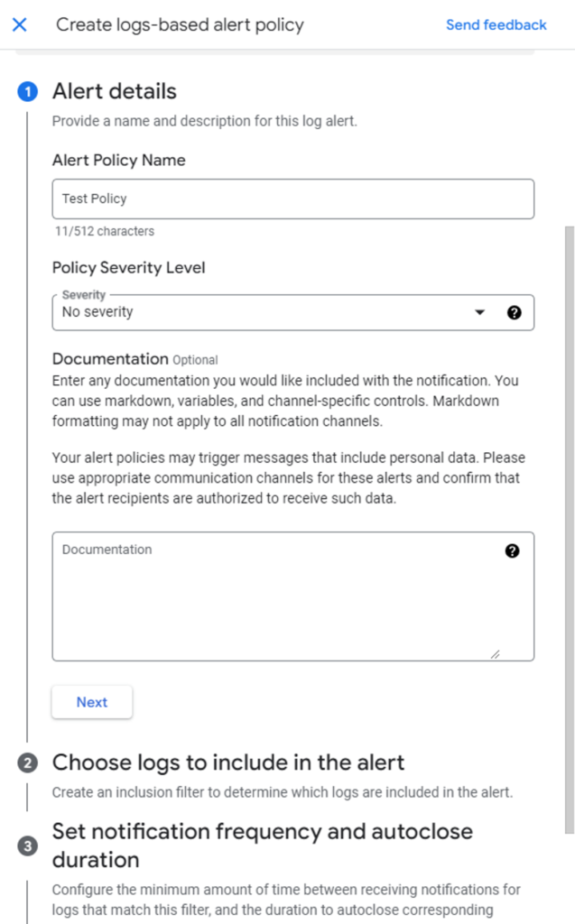575x924 pixels.
Task: Click the step 3 number badge
Action: point(28,845)
